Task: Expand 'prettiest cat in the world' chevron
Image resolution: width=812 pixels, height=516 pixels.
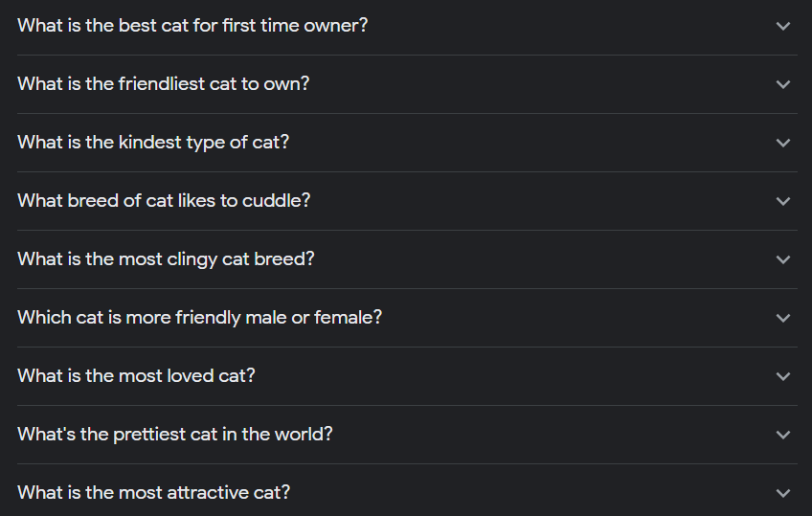Action: [x=783, y=435]
